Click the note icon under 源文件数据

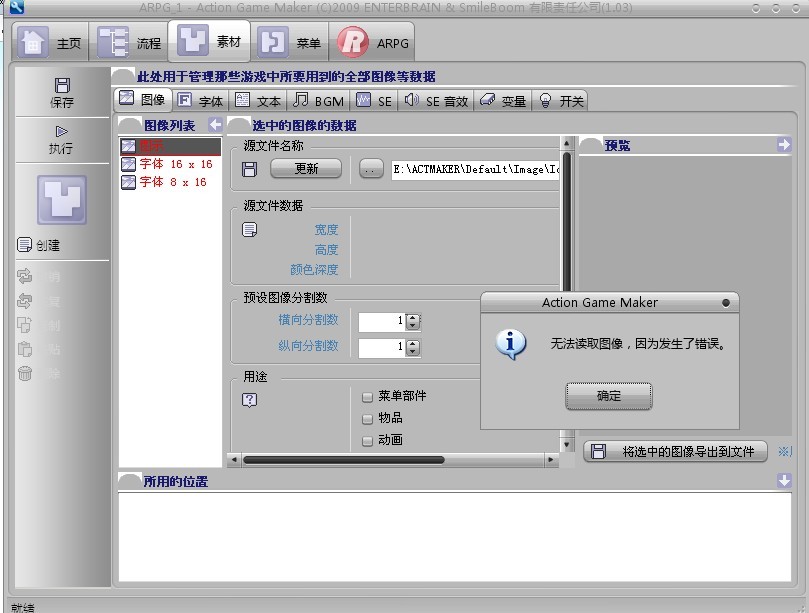point(250,229)
